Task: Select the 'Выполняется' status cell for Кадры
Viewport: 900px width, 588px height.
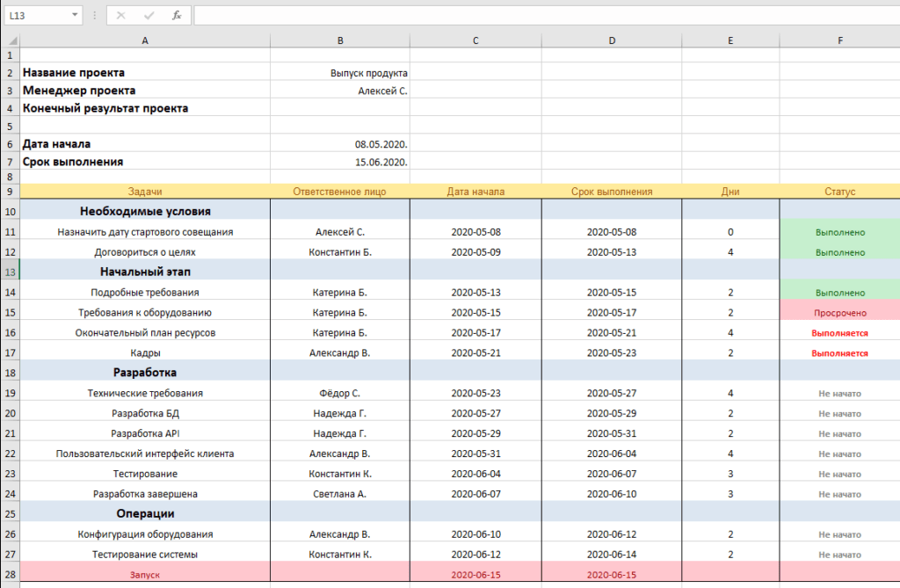Action: 838,351
